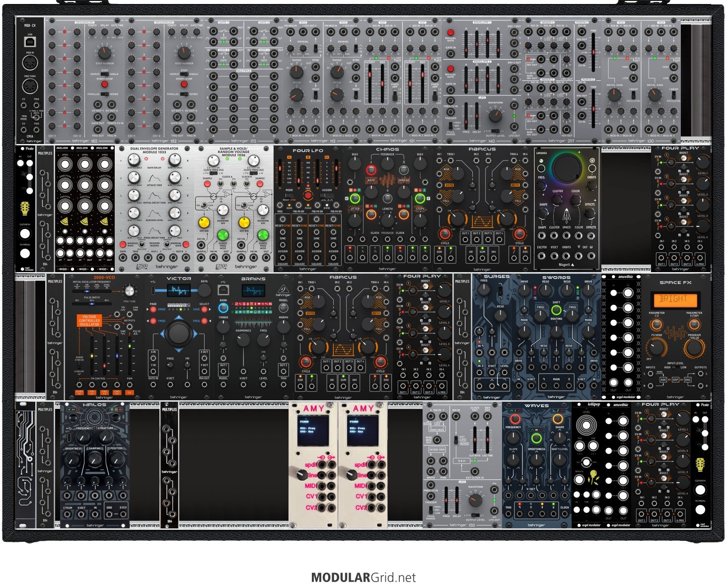Screen dimensions: 728x588
Task: Click the DATA knob on Victor
Action: click(x=204, y=291)
